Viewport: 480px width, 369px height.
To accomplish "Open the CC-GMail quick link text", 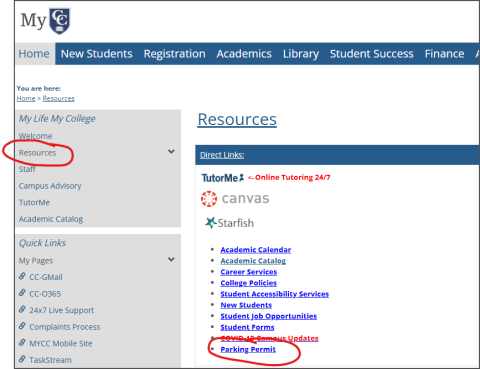I will (46, 277).
